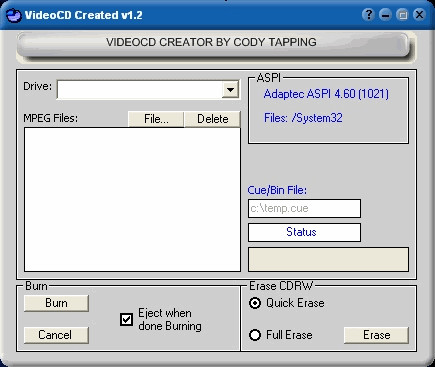Image resolution: width=435 pixels, height=367 pixels.
Task: Click the Files: /System32 text
Action: pyautogui.click(x=303, y=118)
